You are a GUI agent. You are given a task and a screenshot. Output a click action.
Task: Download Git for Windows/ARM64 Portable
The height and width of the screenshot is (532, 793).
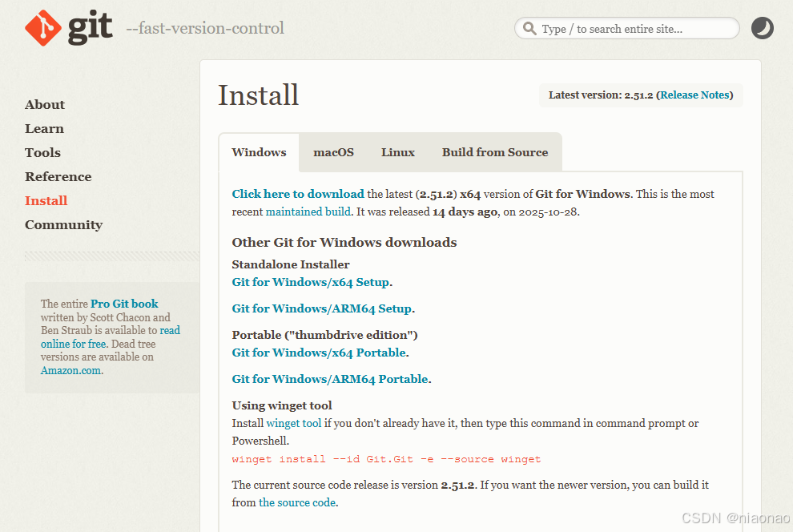[x=330, y=379]
